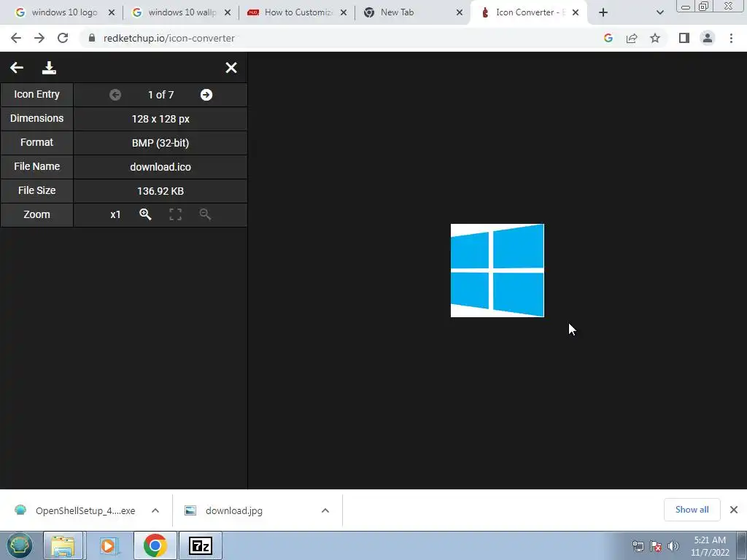Navigate forward in the browser
Image resolution: width=747 pixels, height=560 pixels.
tap(39, 38)
